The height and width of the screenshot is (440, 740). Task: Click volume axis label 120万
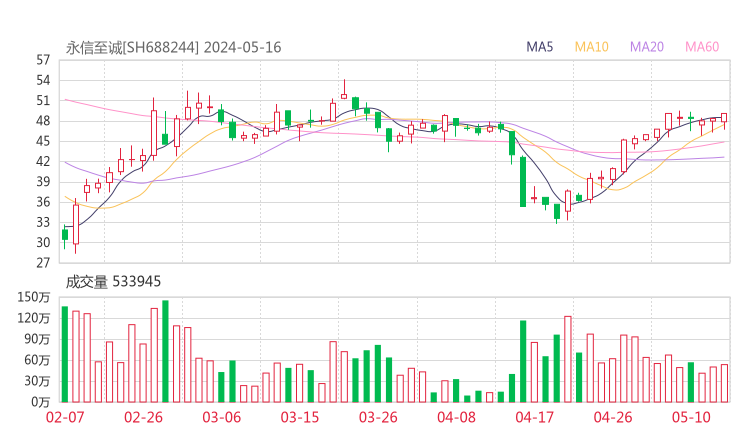click(x=34, y=318)
